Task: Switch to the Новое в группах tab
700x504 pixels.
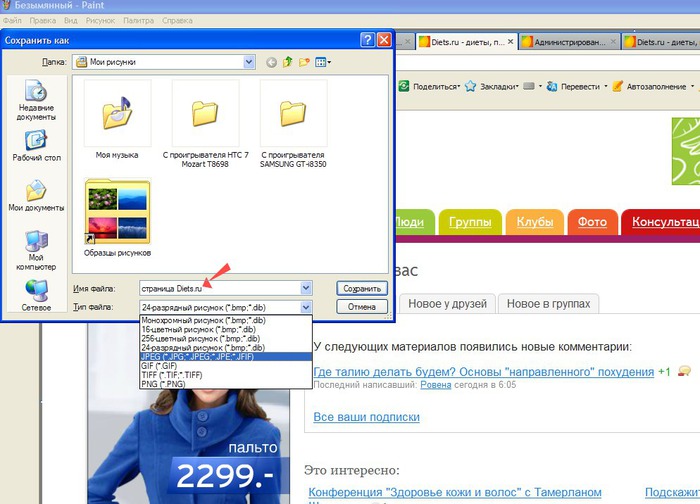Action: coord(548,303)
